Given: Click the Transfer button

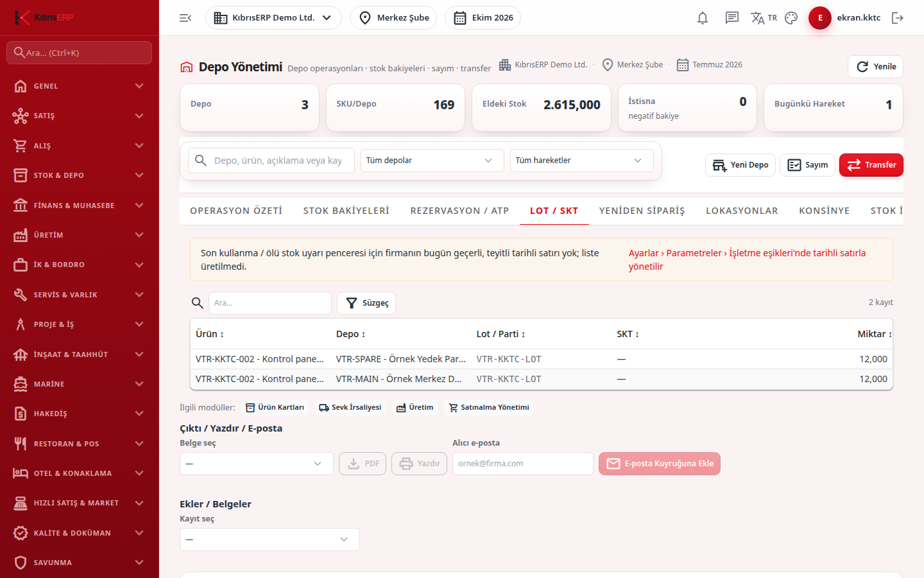Looking at the screenshot, I should [871, 165].
